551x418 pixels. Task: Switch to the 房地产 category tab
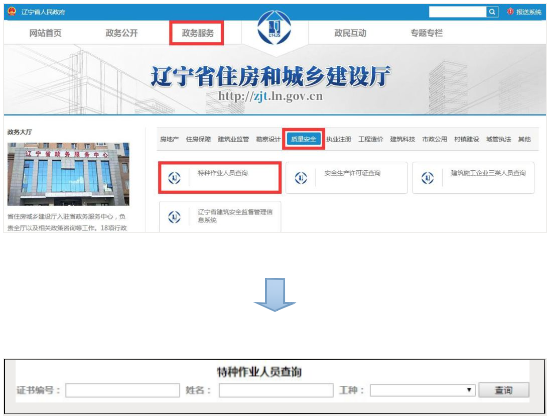[x=169, y=139]
